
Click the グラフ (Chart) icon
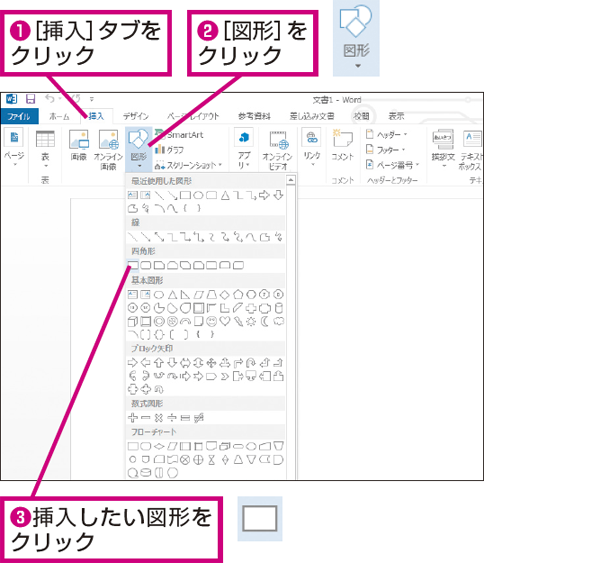click(x=170, y=150)
